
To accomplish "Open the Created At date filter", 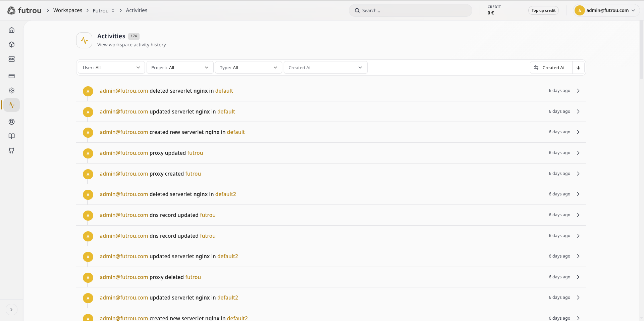I will click(326, 67).
